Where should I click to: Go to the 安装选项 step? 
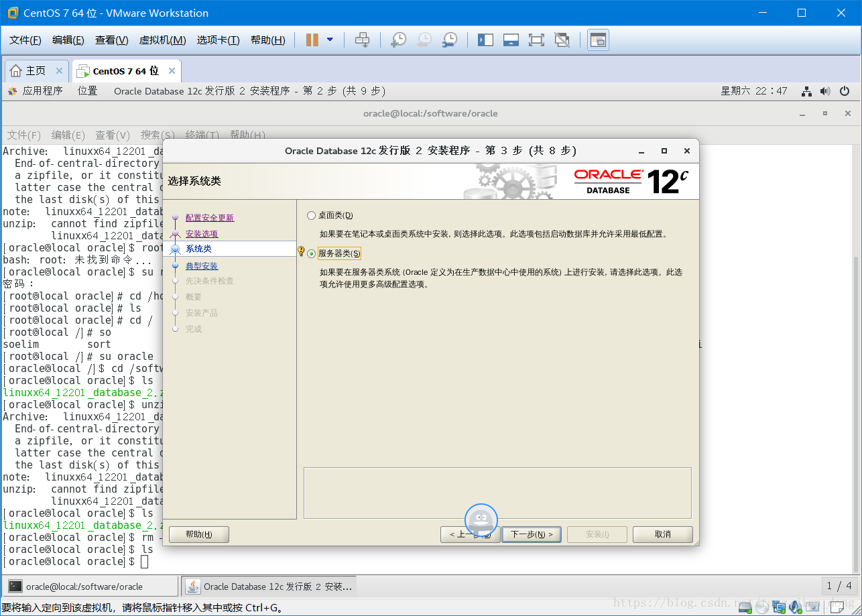coord(202,234)
